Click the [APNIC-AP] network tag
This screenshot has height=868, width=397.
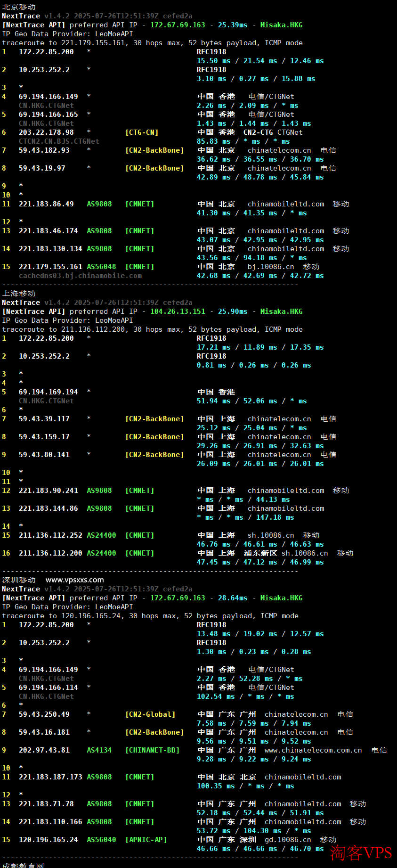coord(146,840)
